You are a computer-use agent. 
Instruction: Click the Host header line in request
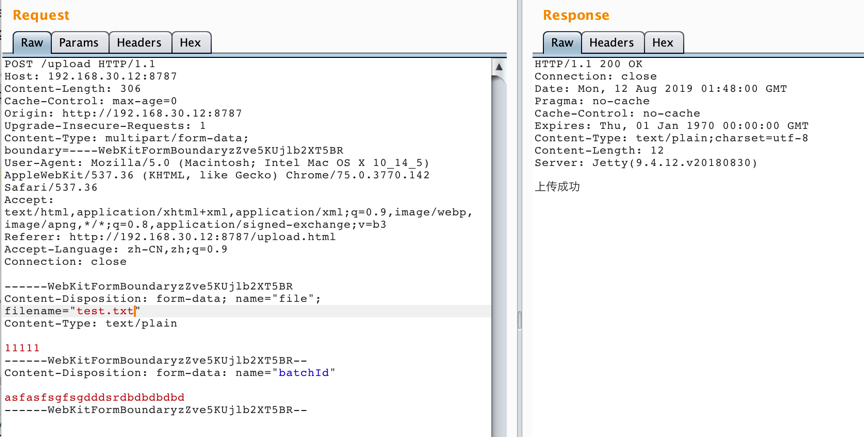coord(90,76)
